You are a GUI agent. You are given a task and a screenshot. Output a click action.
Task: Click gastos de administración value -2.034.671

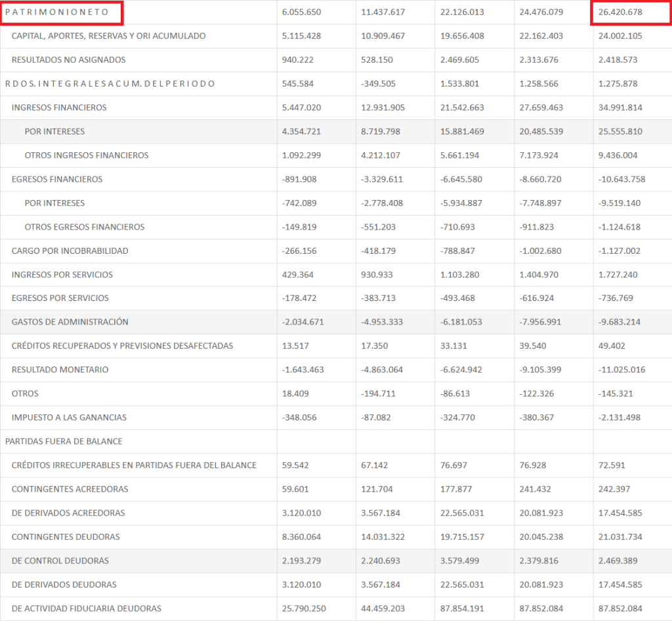pos(303,322)
